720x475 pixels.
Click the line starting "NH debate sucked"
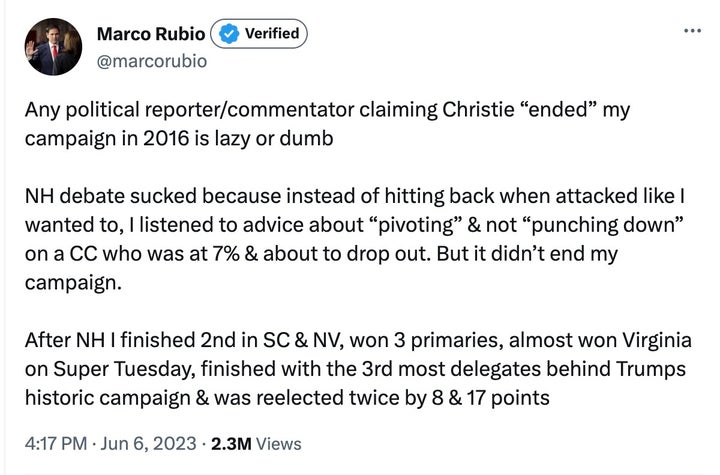tap(354, 196)
